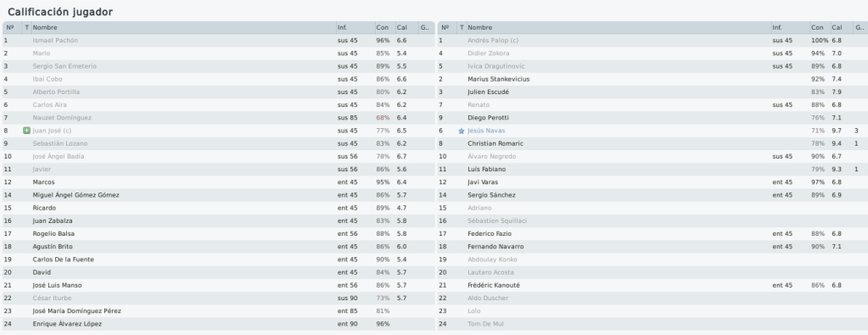Click blue star icon beside Jesús Navas
The image size is (868, 335).
461,131
